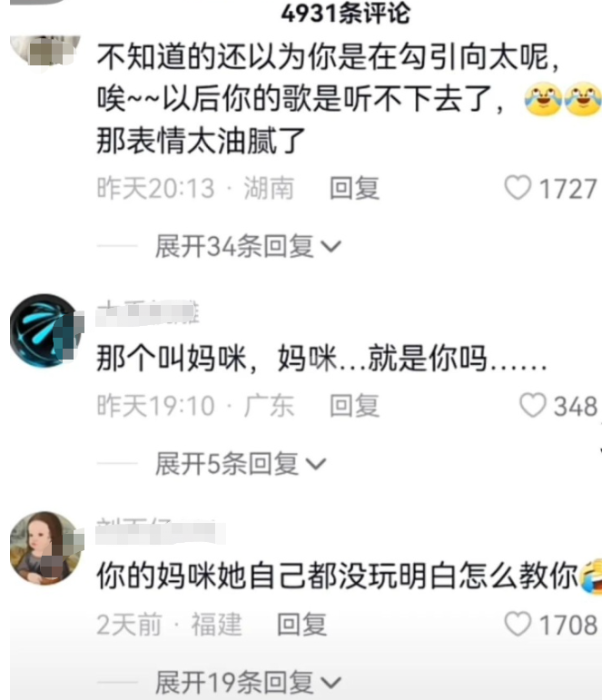Select the comment text 你的妈咪她自己都没玩明白
602x700 pixels.
coord(337,576)
